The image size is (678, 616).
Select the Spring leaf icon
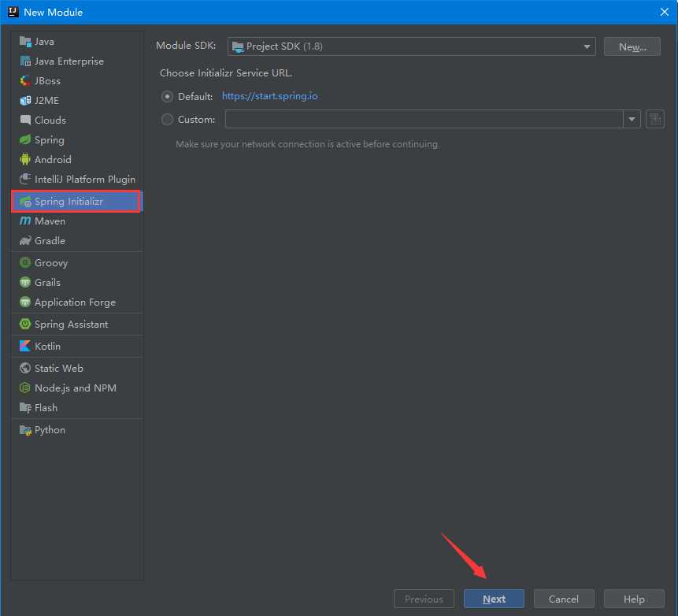pyautogui.click(x=25, y=139)
